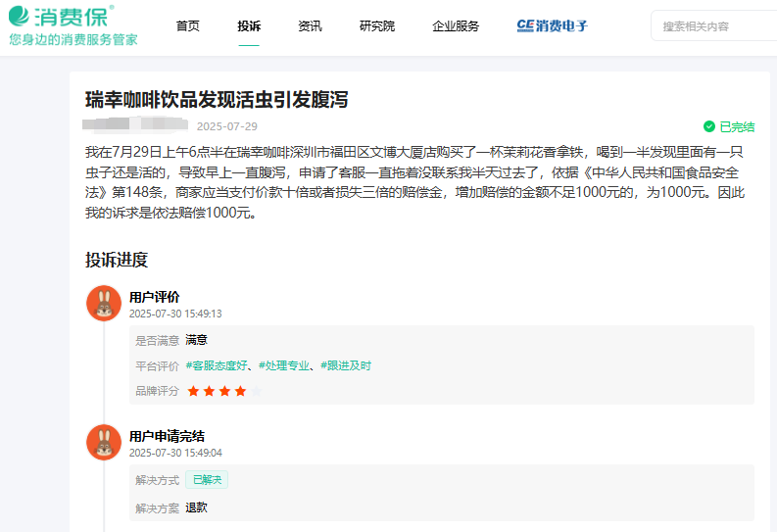Image resolution: width=777 pixels, height=532 pixels.
Task: Click the slogan 您身边的消费服务管家
Action: (73, 39)
